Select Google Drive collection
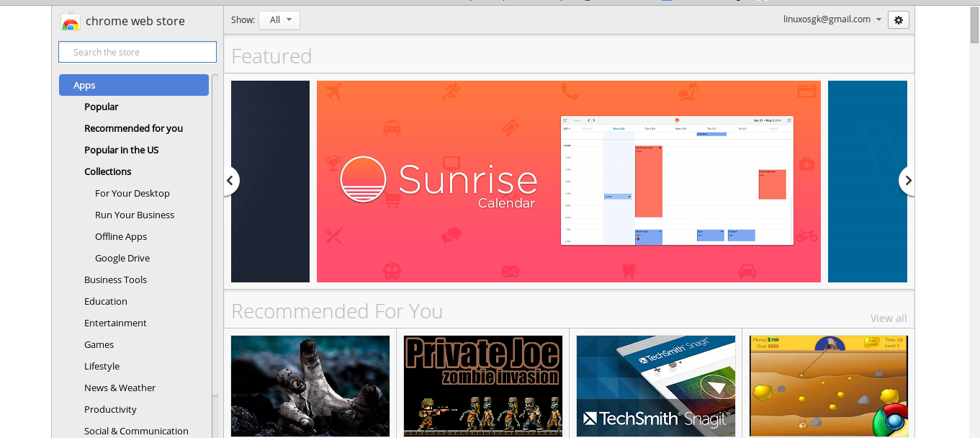This screenshot has width=980, height=438. 122,258
